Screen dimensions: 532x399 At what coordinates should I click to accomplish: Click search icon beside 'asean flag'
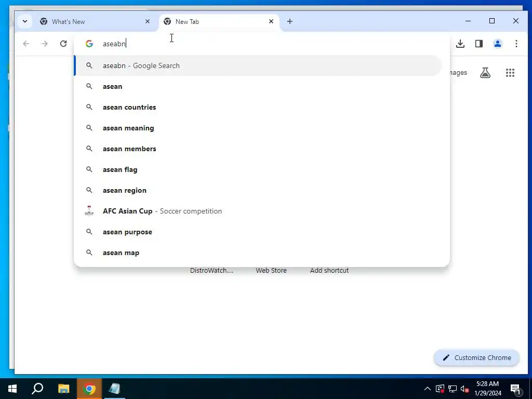pos(89,169)
